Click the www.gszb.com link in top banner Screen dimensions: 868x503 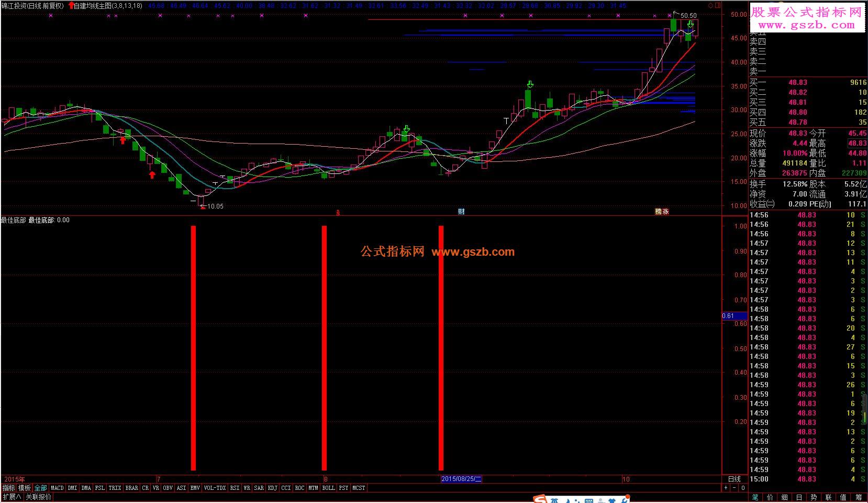(806, 26)
